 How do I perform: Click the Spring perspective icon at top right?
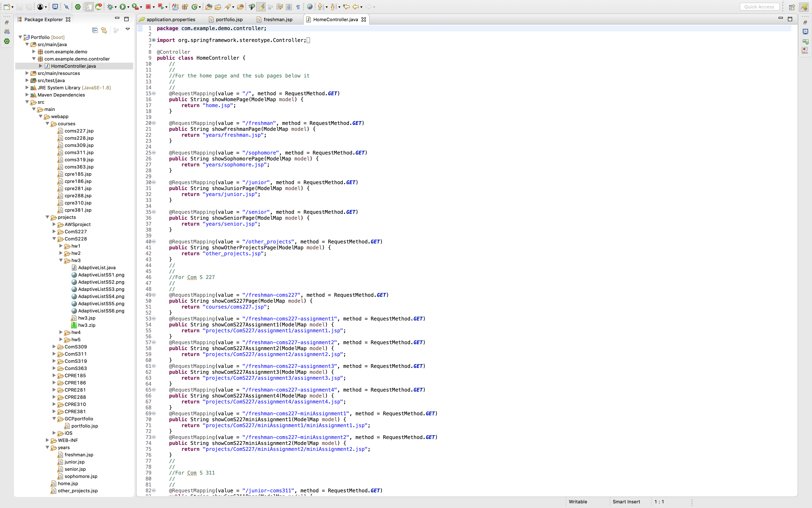click(804, 7)
